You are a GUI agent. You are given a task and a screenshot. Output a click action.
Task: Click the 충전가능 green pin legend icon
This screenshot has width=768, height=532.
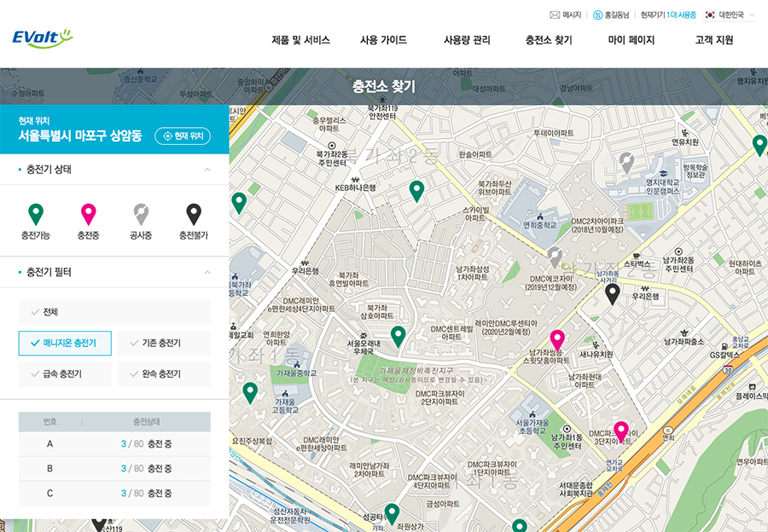[36, 215]
